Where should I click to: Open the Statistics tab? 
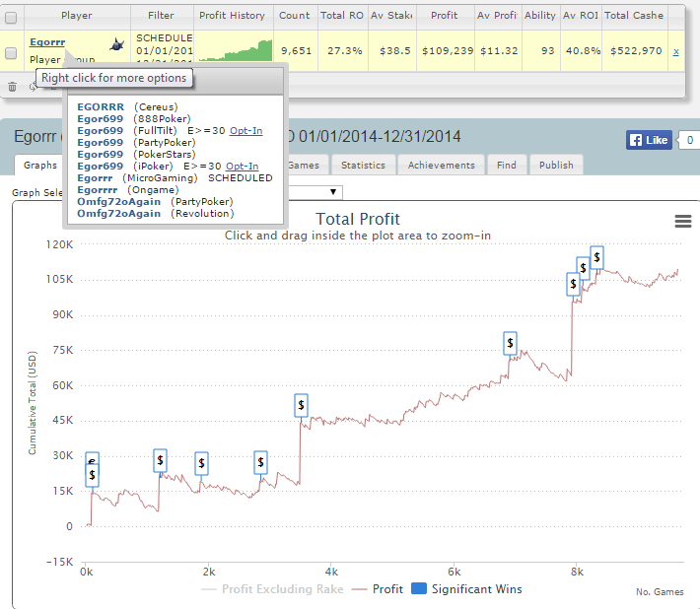point(363,166)
